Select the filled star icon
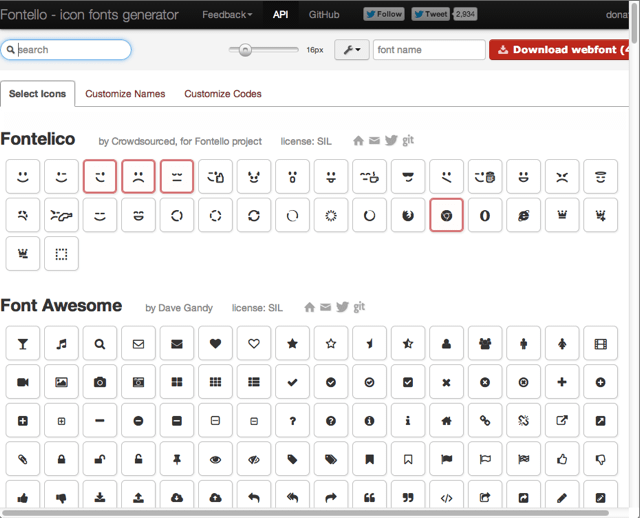This screenshot has height=518, width=640. [292, 343]
